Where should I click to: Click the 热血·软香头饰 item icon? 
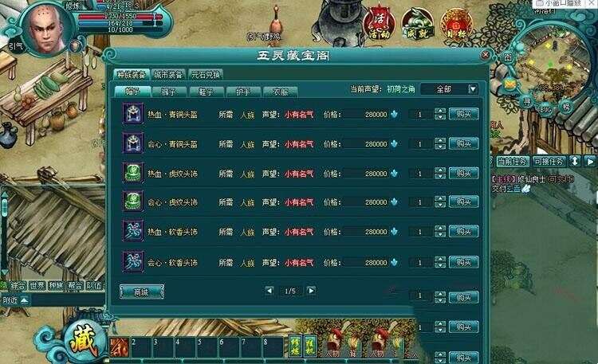(133, 231)
